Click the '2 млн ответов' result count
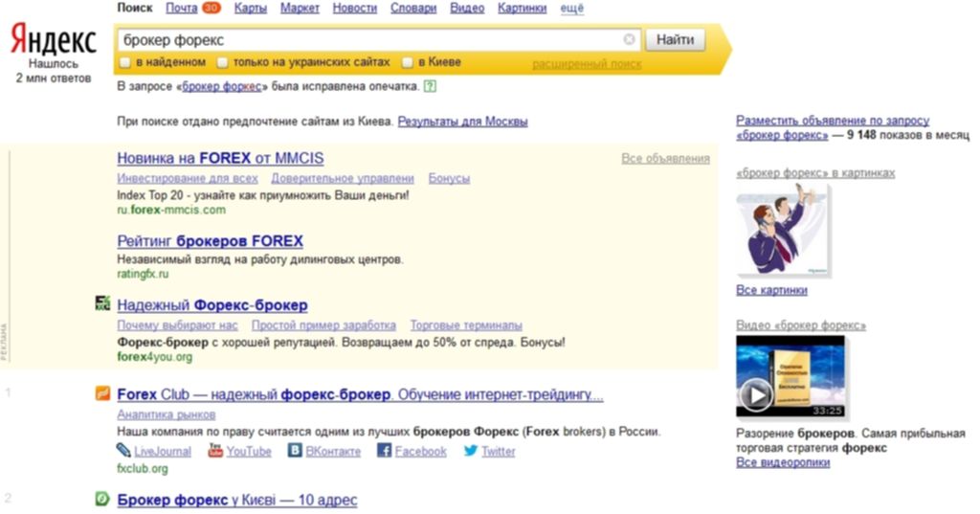The image size is (980, 514). pyautogui.click(x=54, y=78)
